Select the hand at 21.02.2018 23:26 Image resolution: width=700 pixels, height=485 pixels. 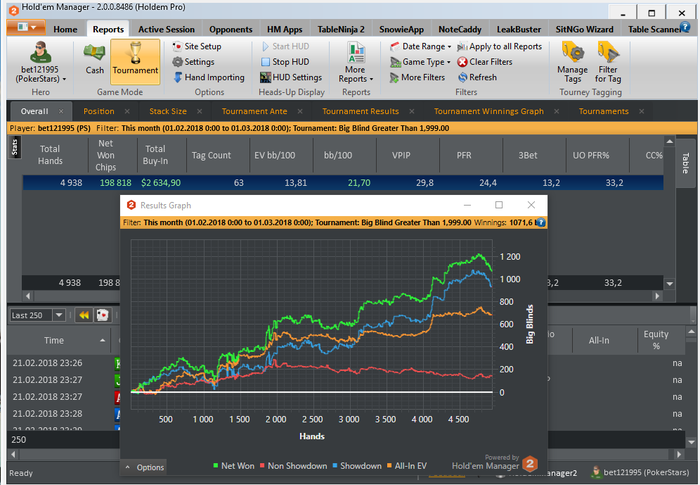(47, 363)
